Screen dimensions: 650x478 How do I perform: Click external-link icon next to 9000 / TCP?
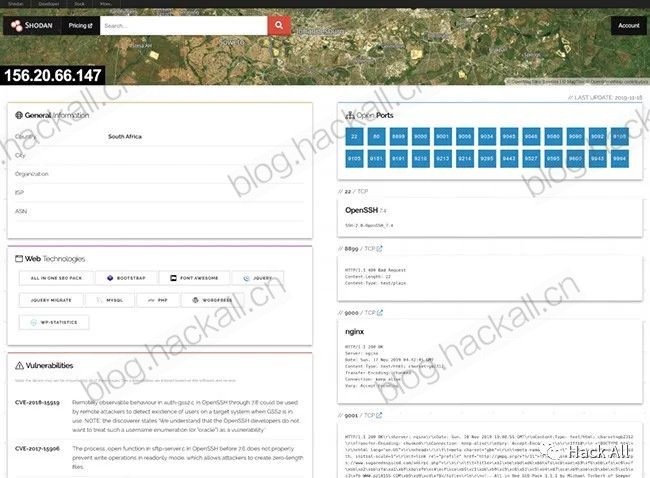click(380, 313)
